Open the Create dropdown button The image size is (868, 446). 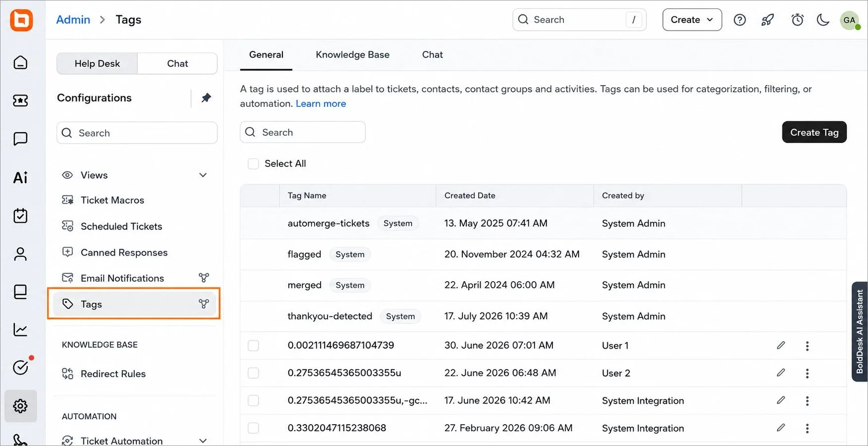692,20
